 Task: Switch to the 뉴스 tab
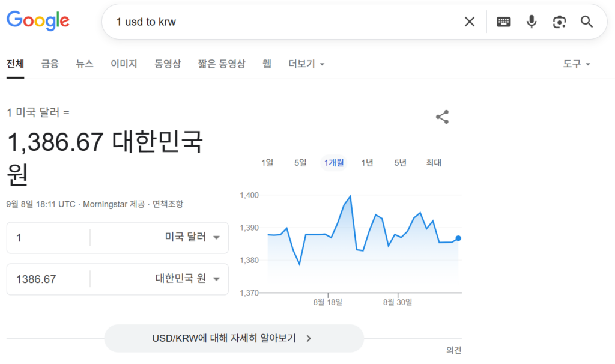click(85, 64)
